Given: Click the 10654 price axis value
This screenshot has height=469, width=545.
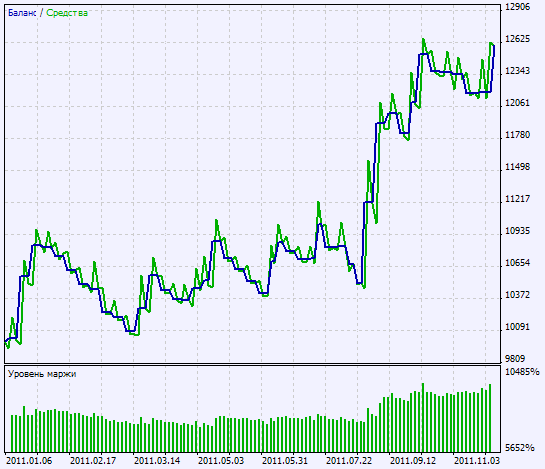Looking at the screenshot, I should (x=518, y=263).
